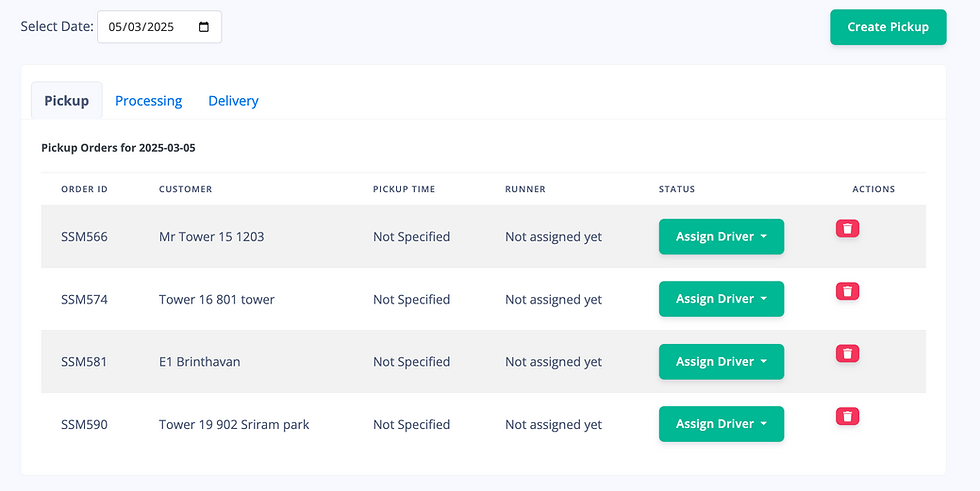Switch to the Delivery tab
980x491 pixels.
[233, 101]
